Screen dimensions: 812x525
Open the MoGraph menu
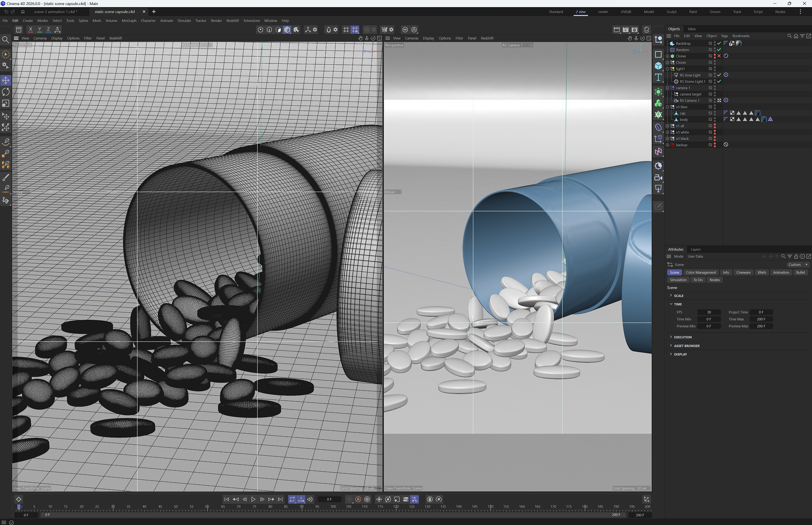pyautogui.click(x=129, y=21)
